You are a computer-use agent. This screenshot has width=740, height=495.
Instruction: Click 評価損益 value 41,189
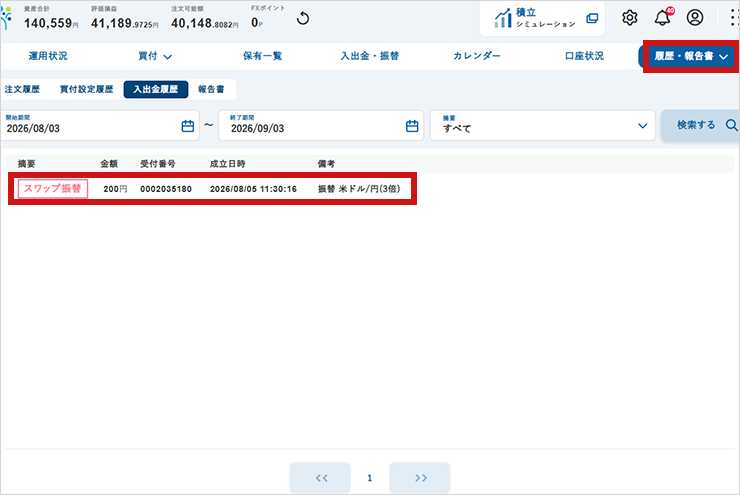(125, 23)
